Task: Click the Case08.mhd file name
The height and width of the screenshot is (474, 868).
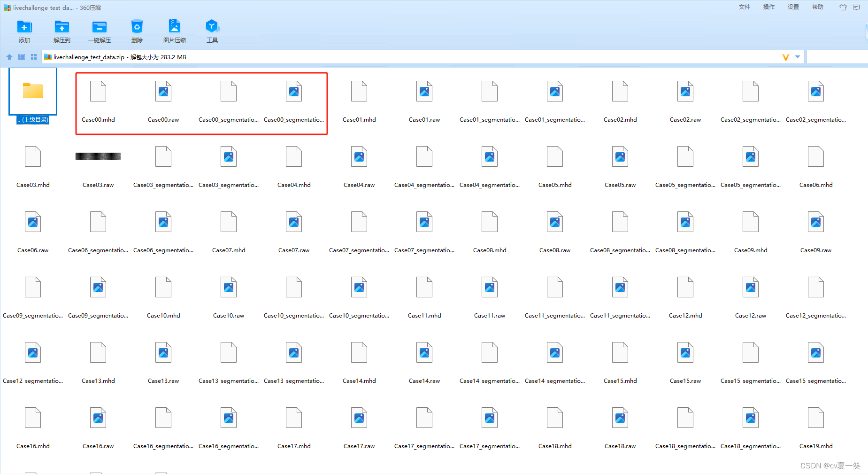Action: (490, 250)
